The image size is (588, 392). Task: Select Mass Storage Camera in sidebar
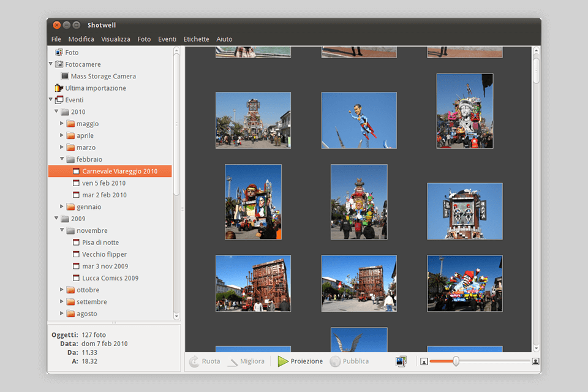tap(103, 77)
